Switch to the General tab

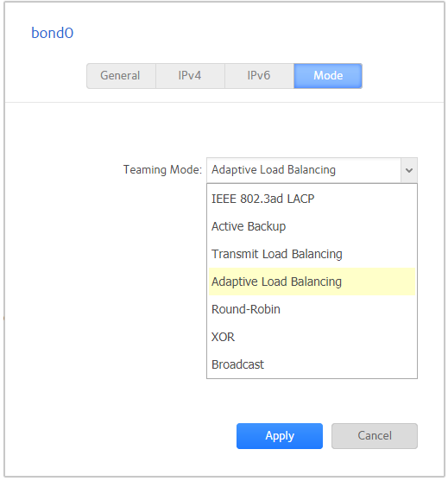(121, 76)
